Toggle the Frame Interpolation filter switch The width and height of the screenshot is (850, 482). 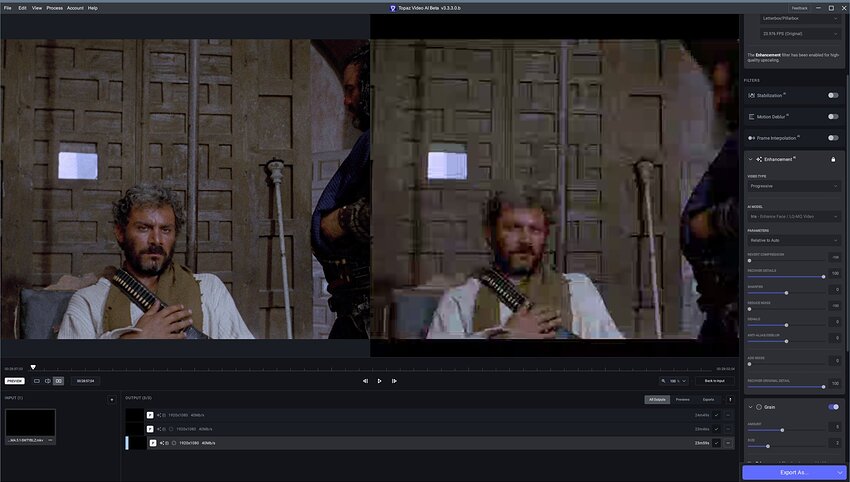(833, 138)
